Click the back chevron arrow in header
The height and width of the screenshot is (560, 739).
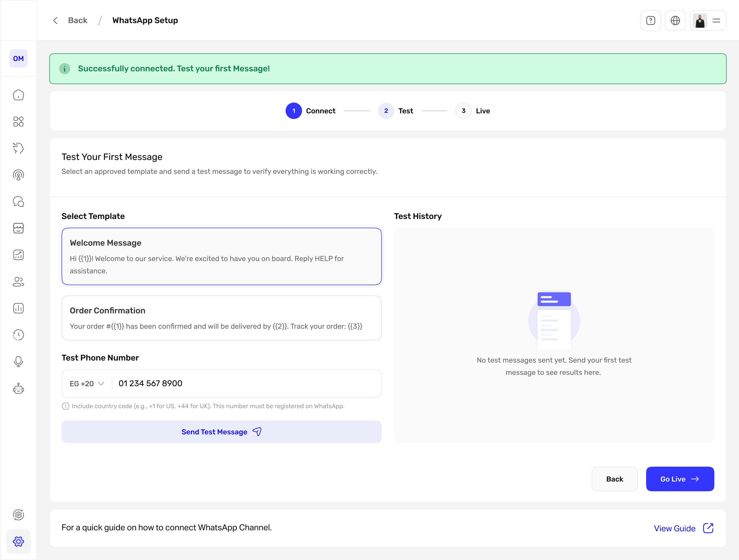click(55, 21)
